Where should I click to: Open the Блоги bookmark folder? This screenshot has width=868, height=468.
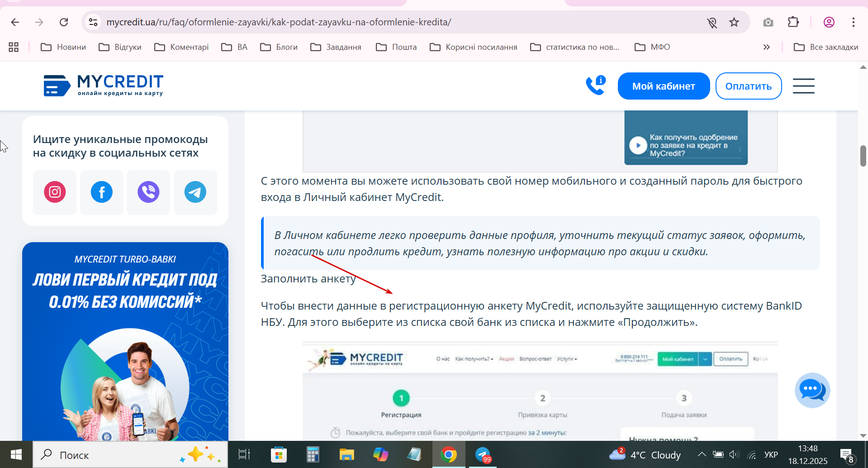point(279,47)
